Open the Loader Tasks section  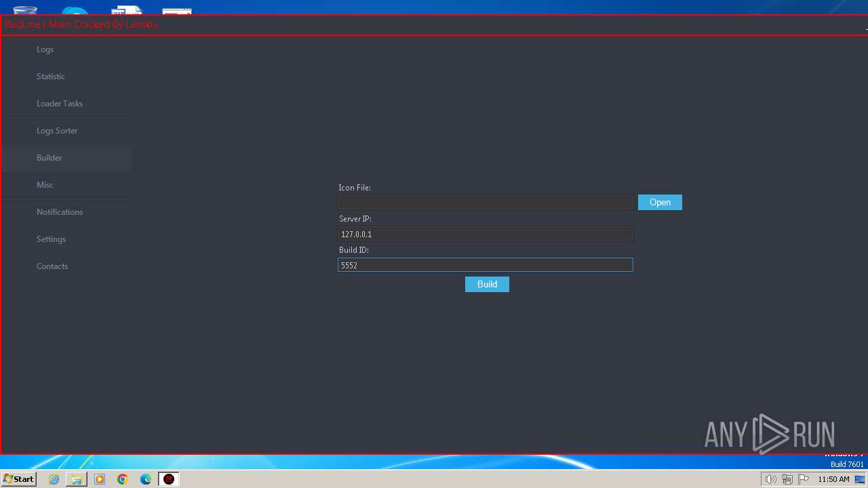pyautogui.click(x=66, y=104)
